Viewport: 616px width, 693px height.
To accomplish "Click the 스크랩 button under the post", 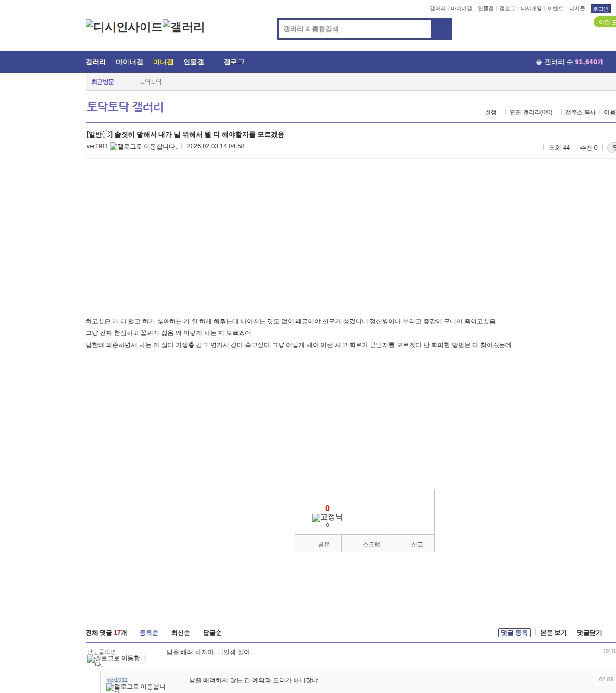I will click(371, 544).
